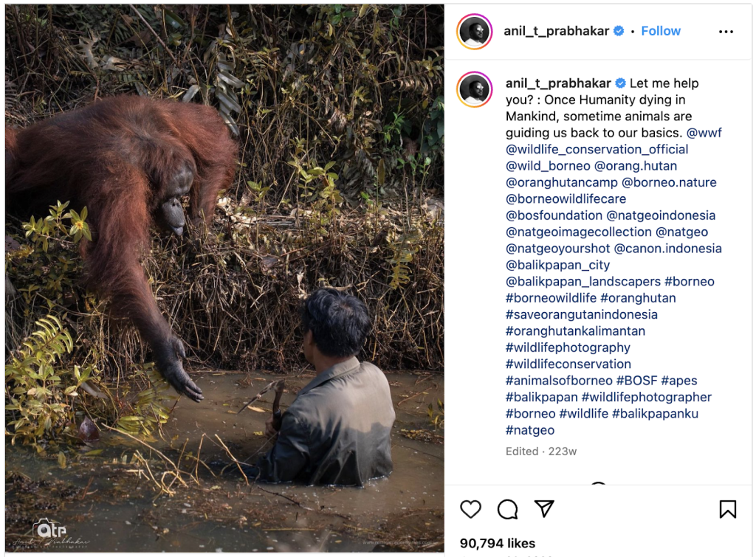
Task: Like the post with the heart icon
Action: point(470,509)
